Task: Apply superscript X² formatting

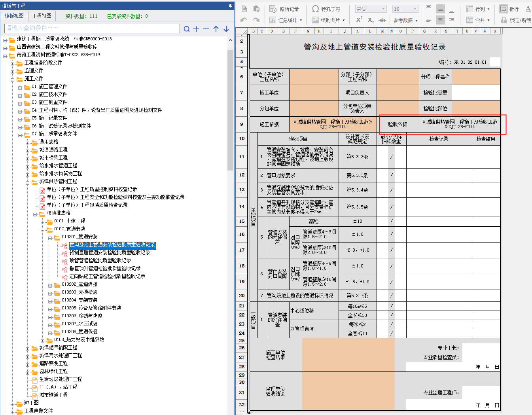Action: (x=359, y=20)
